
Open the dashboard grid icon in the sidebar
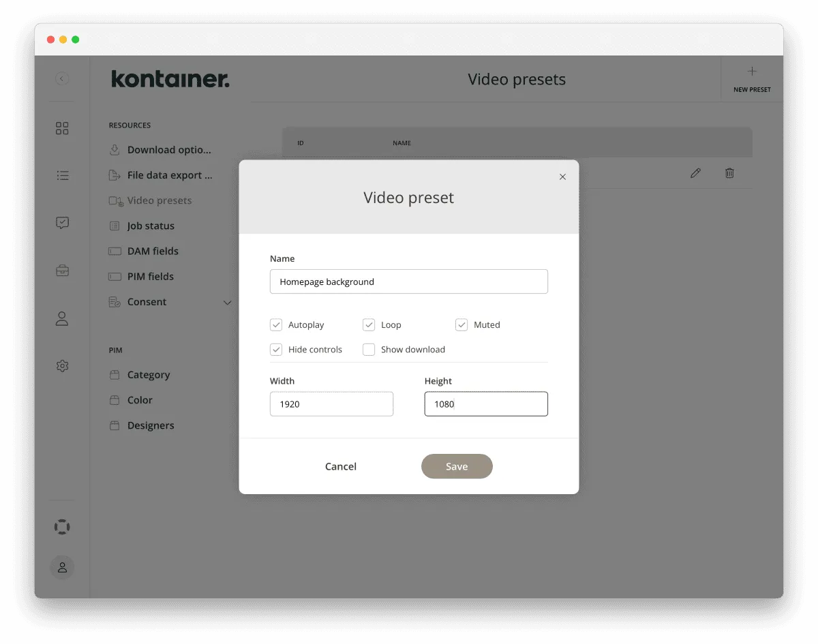coord(62,128)
